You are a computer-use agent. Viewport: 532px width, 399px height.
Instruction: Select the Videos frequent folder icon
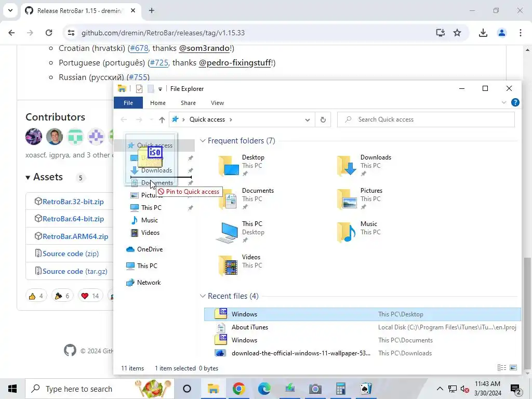click(229, 265)
